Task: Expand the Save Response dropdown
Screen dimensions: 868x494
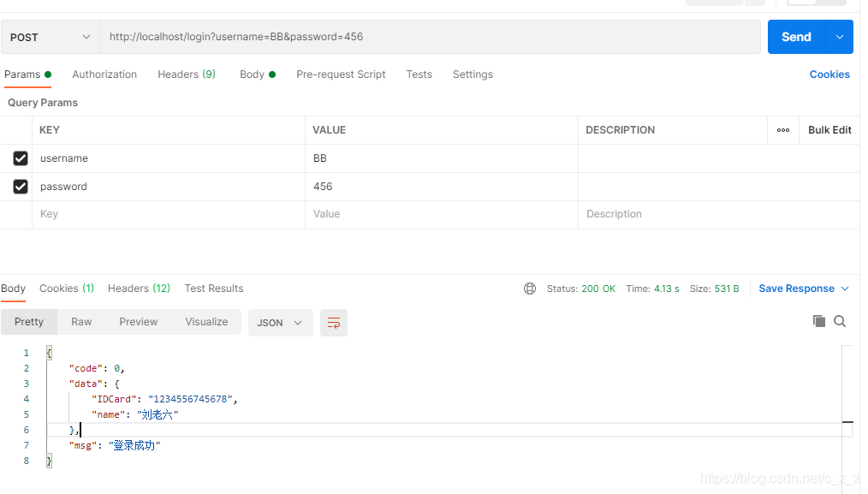Action: pyautogui.click(x=845, y=289)
